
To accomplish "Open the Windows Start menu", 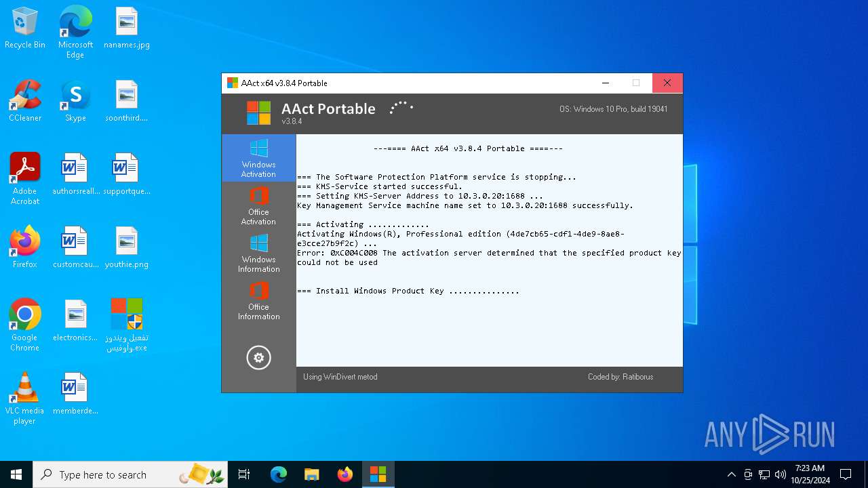I will coord(16,474).
